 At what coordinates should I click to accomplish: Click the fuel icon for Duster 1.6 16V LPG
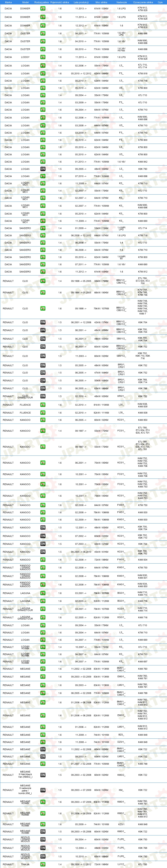click(x=42, y=33)
